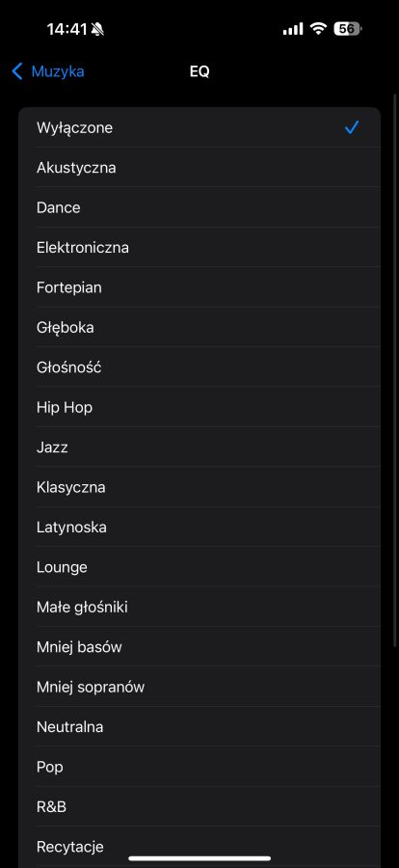
Task: Select the Hip Hop equalizer
Action: (x=199, y=407)
